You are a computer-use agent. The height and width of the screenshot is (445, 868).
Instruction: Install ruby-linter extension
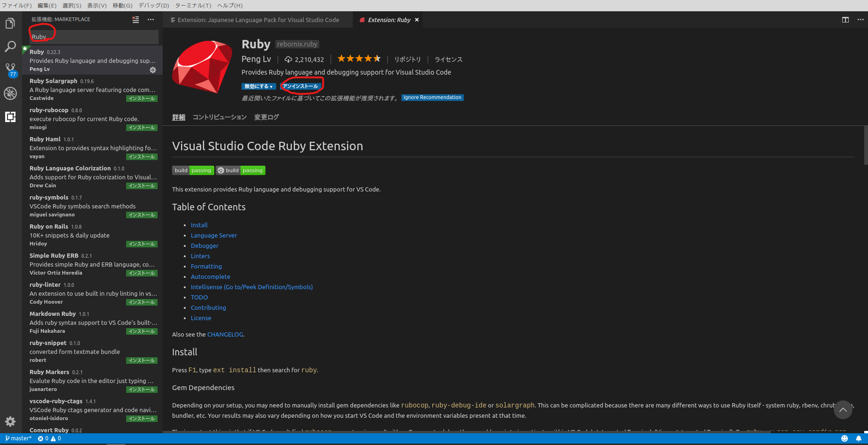click(x=142, y=302)
